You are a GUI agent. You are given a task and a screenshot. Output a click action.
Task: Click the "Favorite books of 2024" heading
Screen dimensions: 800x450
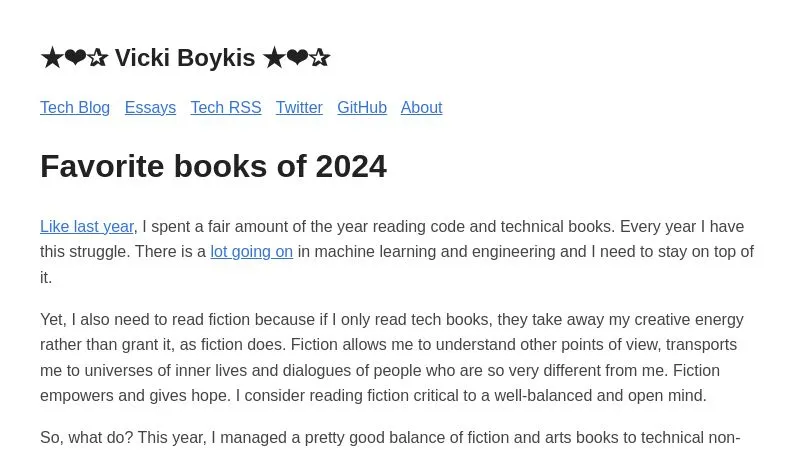(x=213, y=166)
